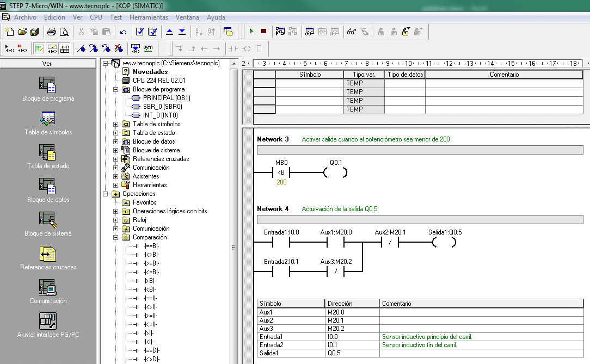Open the Herramientas menu

[x=149, y=17]
